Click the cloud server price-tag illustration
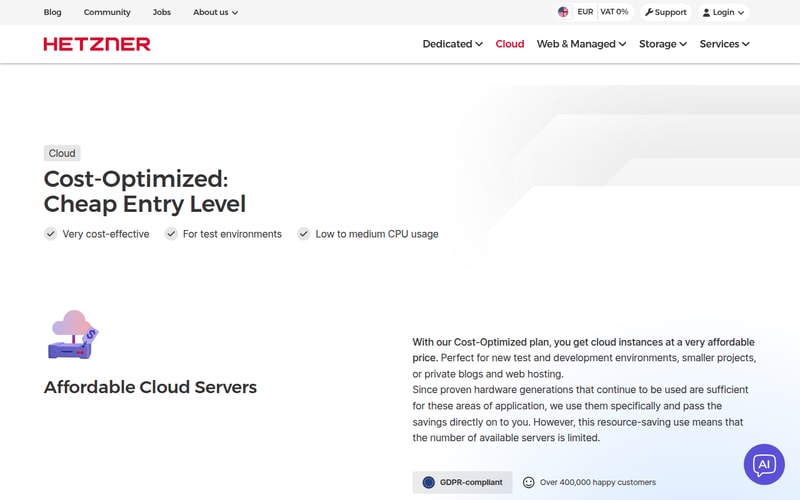Image resolution: width=800 pixels, height=500 pixels. 73,335
